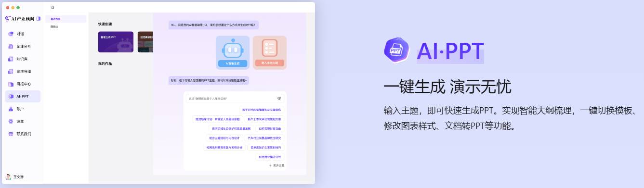
Task: Click the AI智能生成 button
Action: 233,63
